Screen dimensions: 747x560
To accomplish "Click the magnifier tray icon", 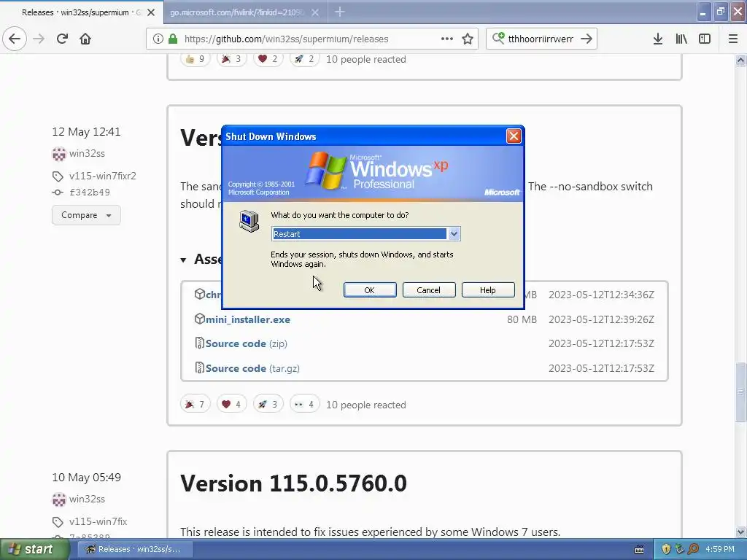I will 694,549.
